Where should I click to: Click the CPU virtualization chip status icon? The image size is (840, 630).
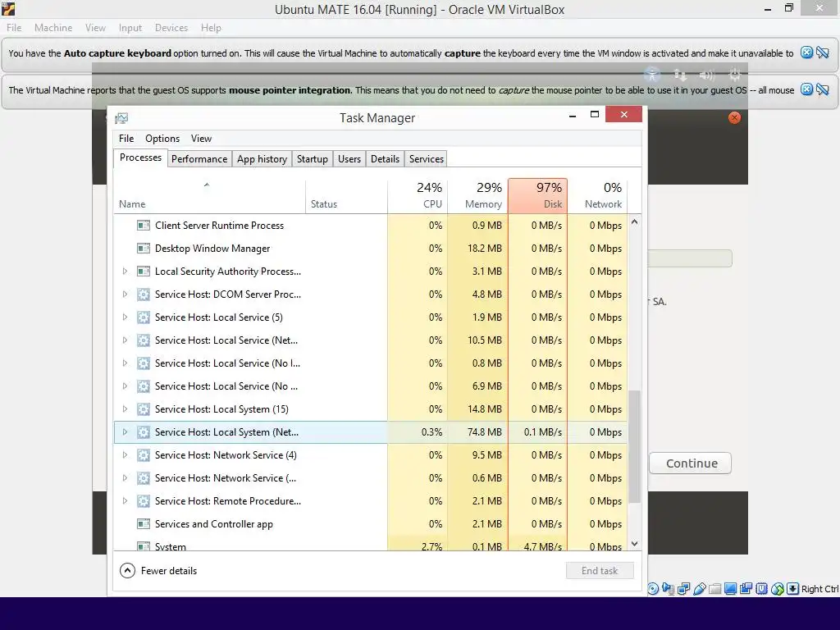[761, 589]
